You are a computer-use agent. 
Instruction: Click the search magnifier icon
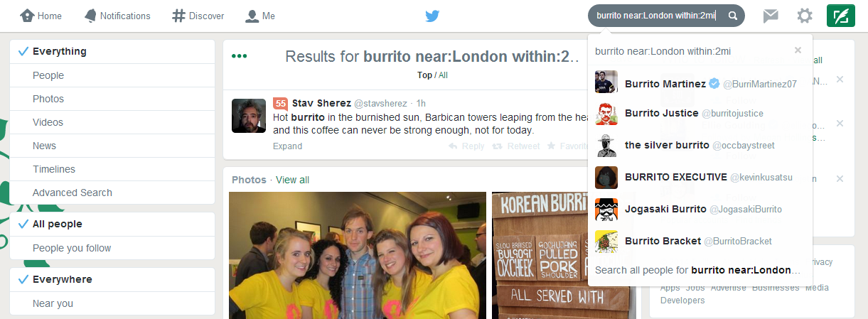tap(733, 16)
